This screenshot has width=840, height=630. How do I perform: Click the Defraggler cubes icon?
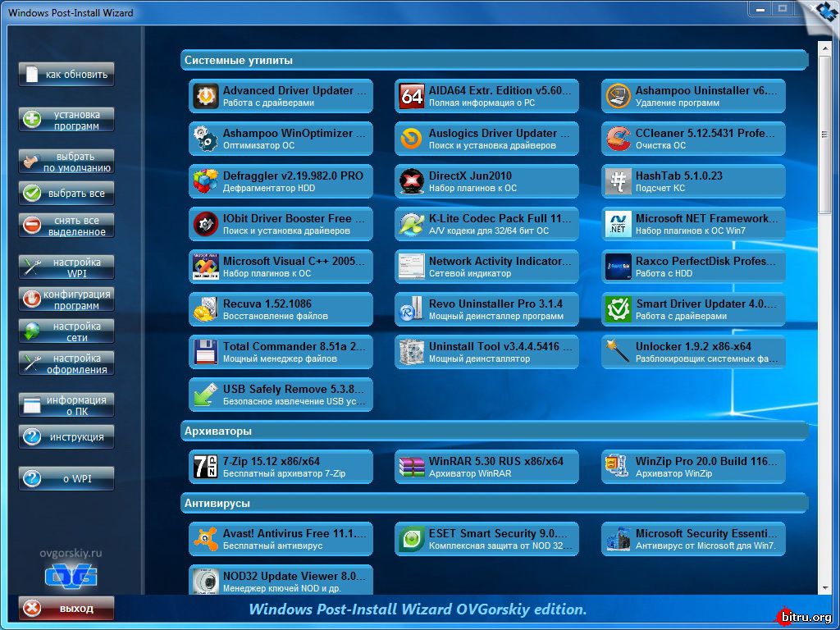pyautogui.click(x=206, y=181)
